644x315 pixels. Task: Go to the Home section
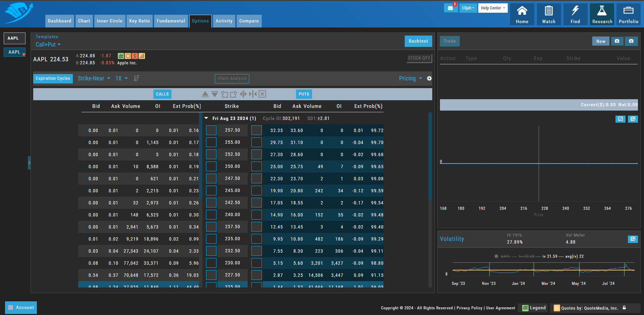(522, 14)
